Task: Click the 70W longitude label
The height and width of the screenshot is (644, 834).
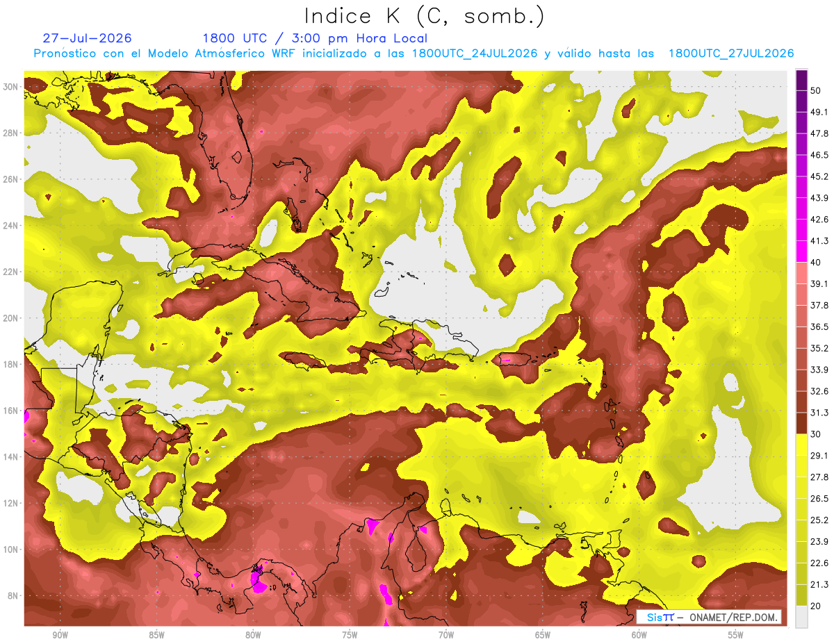Action: (446, 636)
